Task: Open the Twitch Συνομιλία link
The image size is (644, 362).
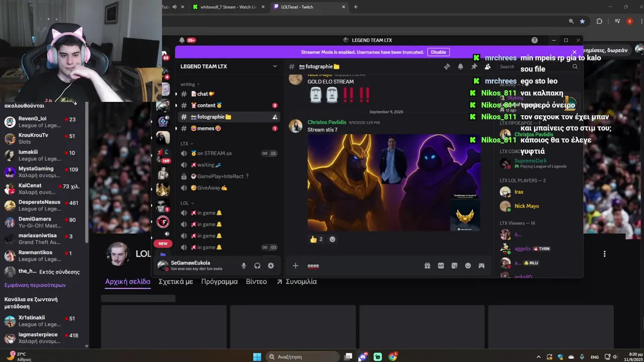Action: [296, 282]
